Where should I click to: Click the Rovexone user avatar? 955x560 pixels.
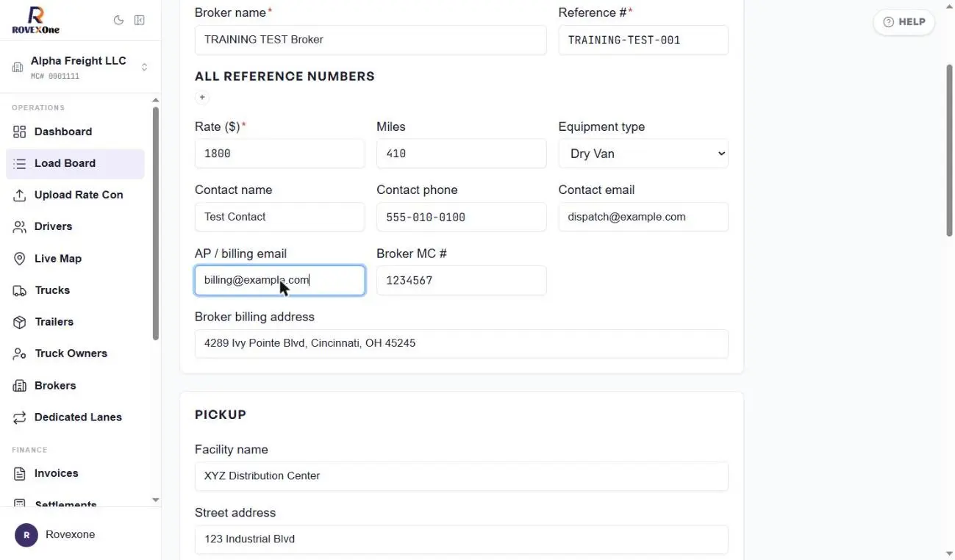pyautogui.click(x=26, y=535)
